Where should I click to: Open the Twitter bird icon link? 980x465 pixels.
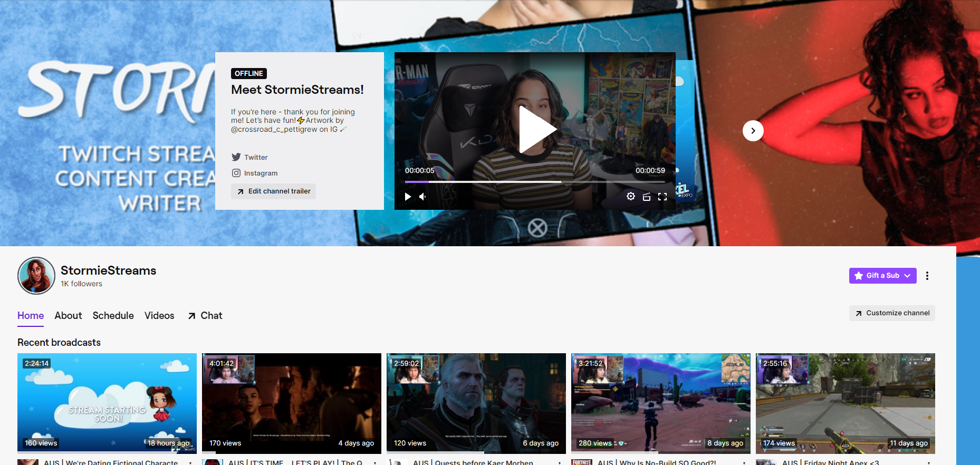point(236,157)
